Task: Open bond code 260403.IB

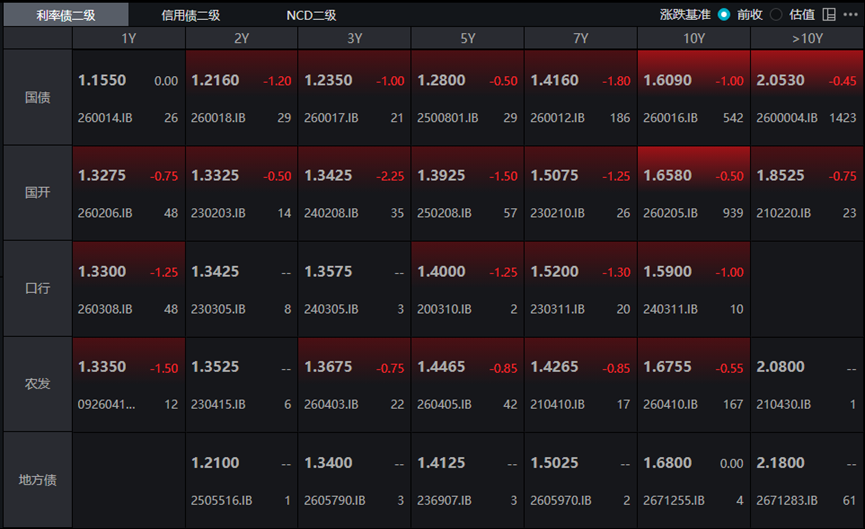Action: pos(331,405)
